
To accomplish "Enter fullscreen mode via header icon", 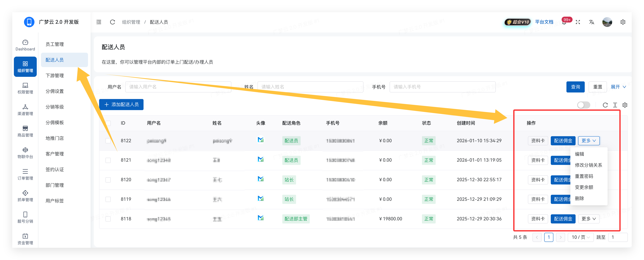I will pos(578,22).
